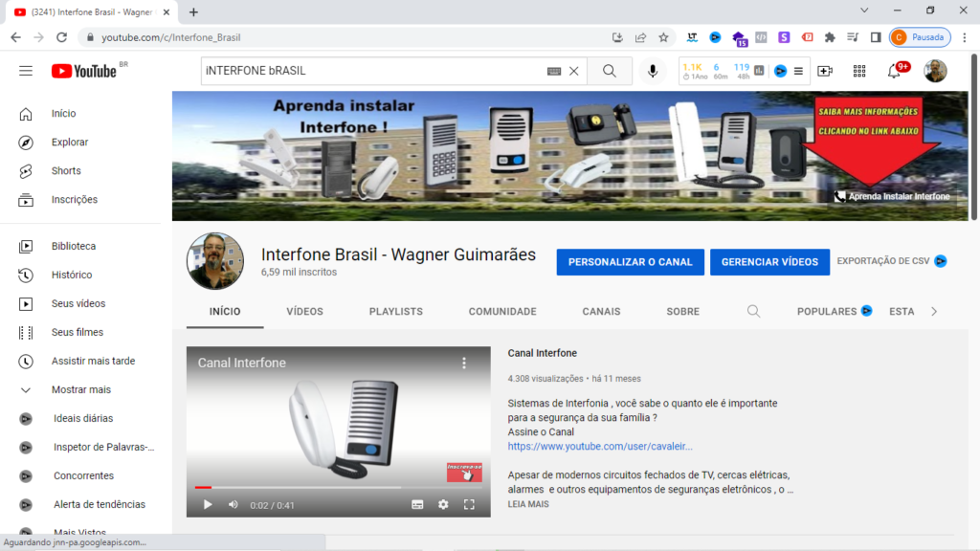Open the vidIQ stats chart icon
The width and height of the screenshot is (980, 551).
(x=759, y=71)
